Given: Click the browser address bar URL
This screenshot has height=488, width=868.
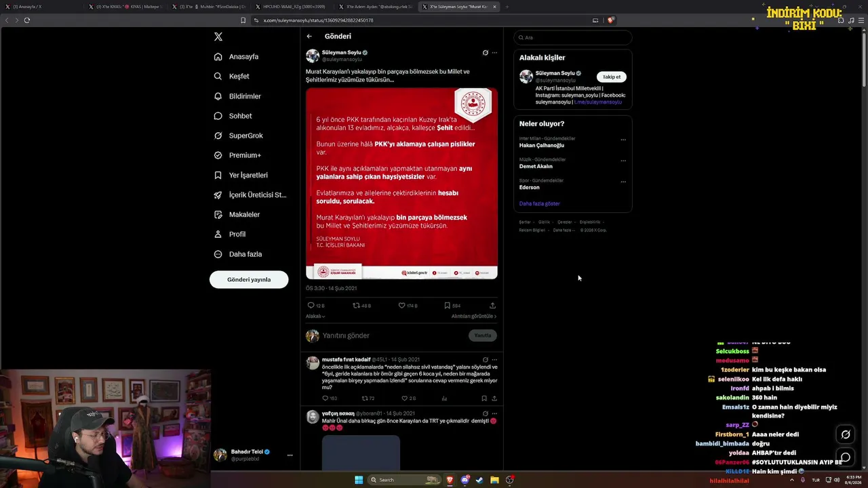Looking at the screenshot, I should click(x=318, y=20).
